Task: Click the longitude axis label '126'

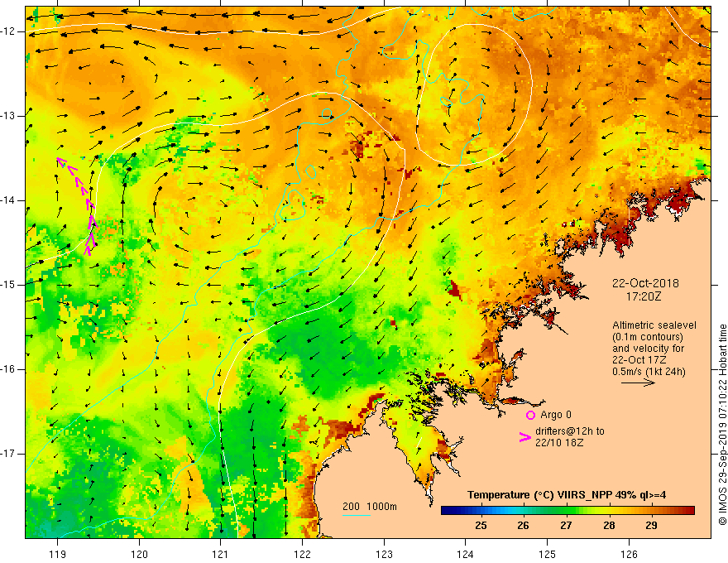Action: point(629,554)
